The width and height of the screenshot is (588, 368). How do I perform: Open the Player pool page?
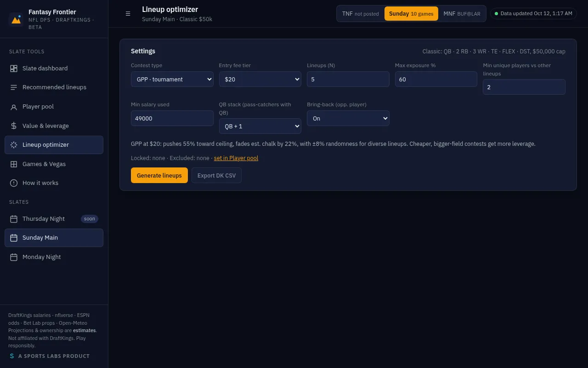pos(54,107)
